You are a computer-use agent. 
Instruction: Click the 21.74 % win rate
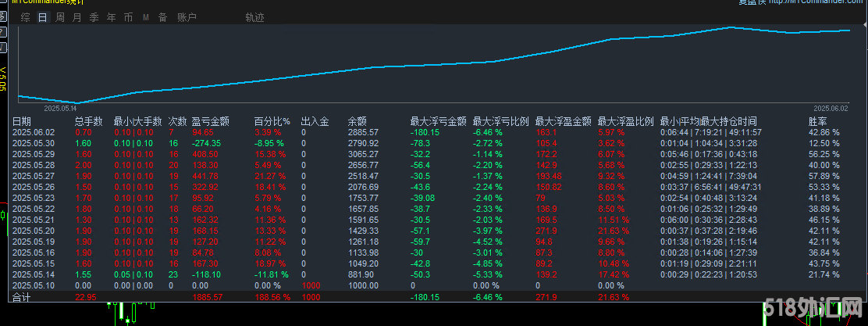pos(824,274)
